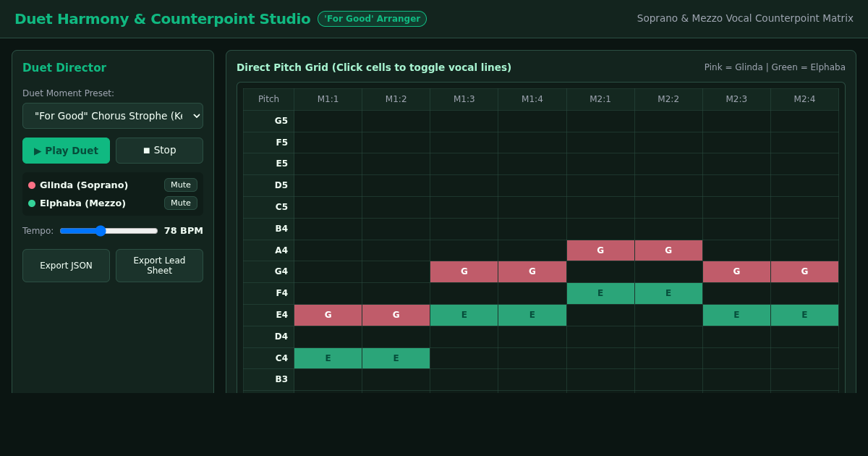Toggle Glinda note at E4 in M1:1

click(328, 315)
